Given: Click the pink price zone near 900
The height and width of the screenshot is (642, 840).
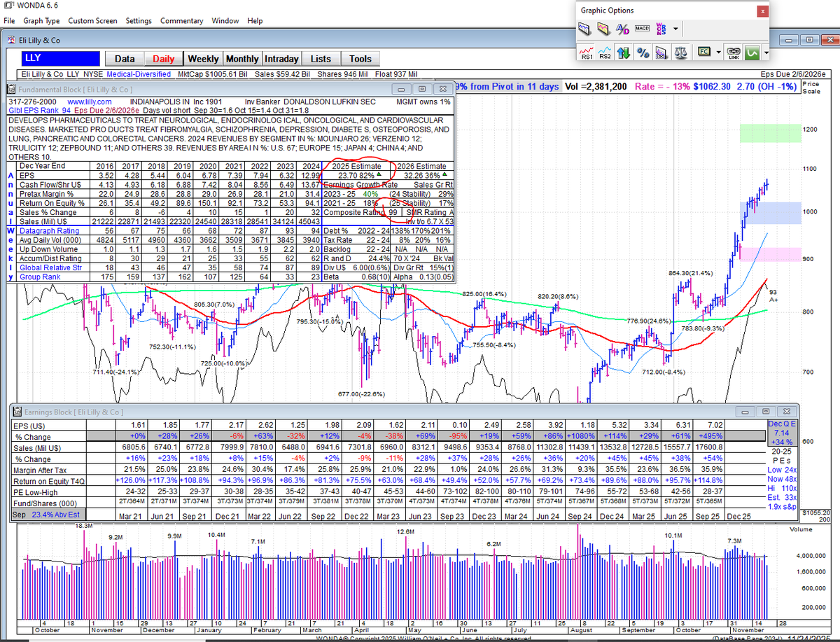Looking at the screenshot, I should [770, 254].
